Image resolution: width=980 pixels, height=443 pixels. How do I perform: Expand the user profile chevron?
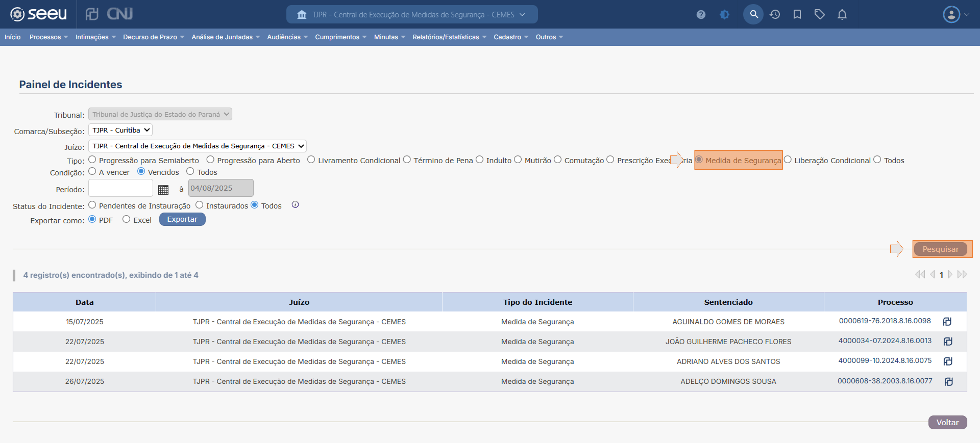[967, 15]
